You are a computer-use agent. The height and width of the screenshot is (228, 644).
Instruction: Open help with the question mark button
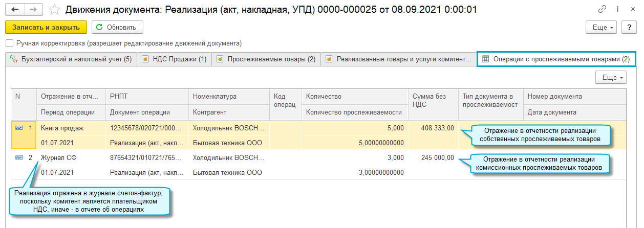628,28
